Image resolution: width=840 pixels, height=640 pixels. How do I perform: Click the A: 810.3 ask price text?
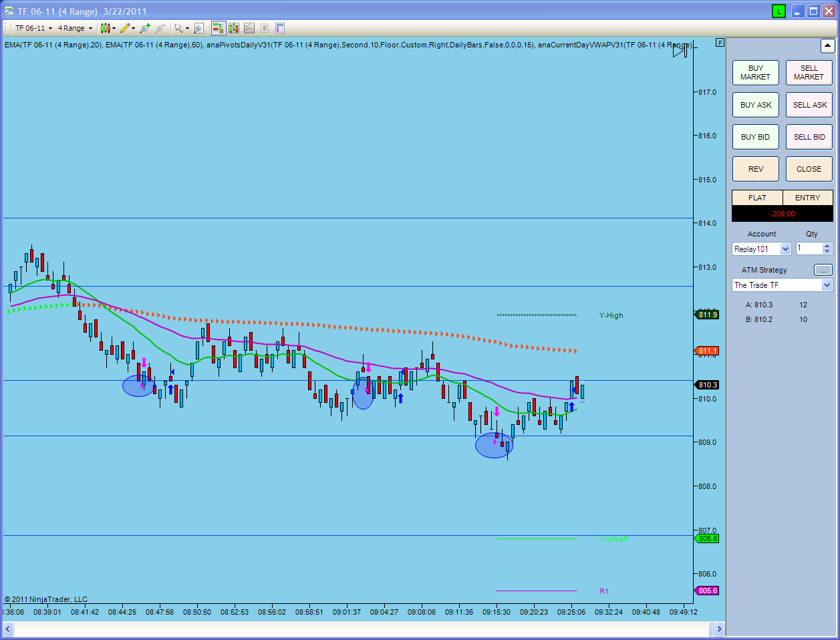click(x=759, y=305)
